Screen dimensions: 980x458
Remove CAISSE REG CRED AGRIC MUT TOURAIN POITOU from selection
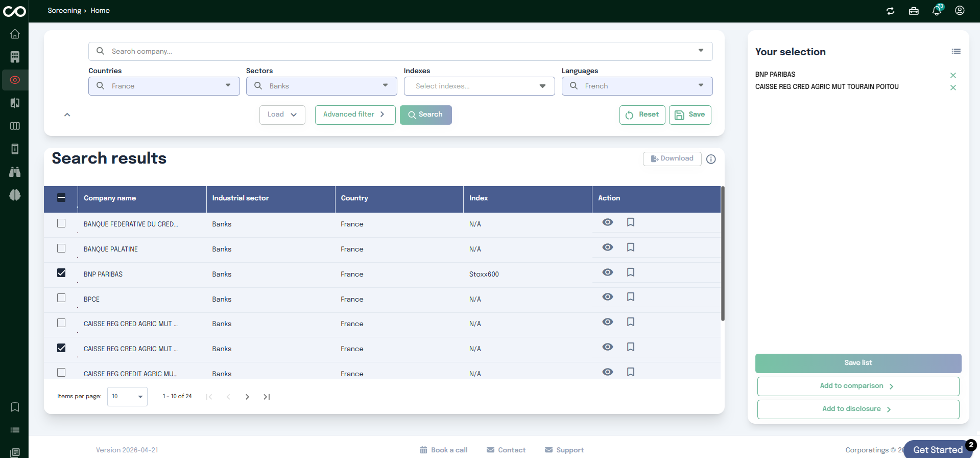tap(953, 87)
